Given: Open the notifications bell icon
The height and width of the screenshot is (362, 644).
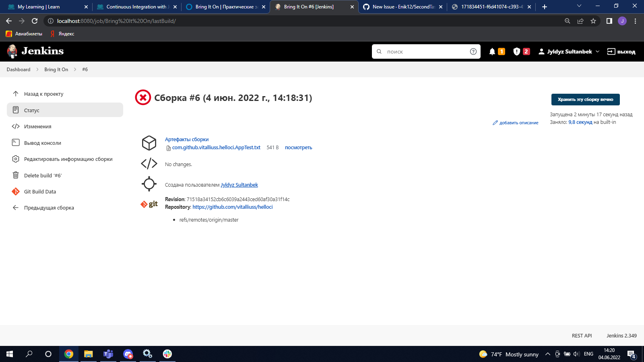Looking at the screenshot, I should coord(492,51).
